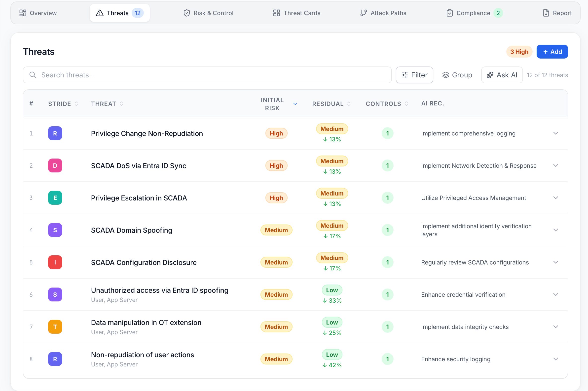Open the Privilege Change Non-Repudiation threat
Image resolution: width=588 pixels, height=391 pixels.
pyautogui.click(x=147, y=133)
